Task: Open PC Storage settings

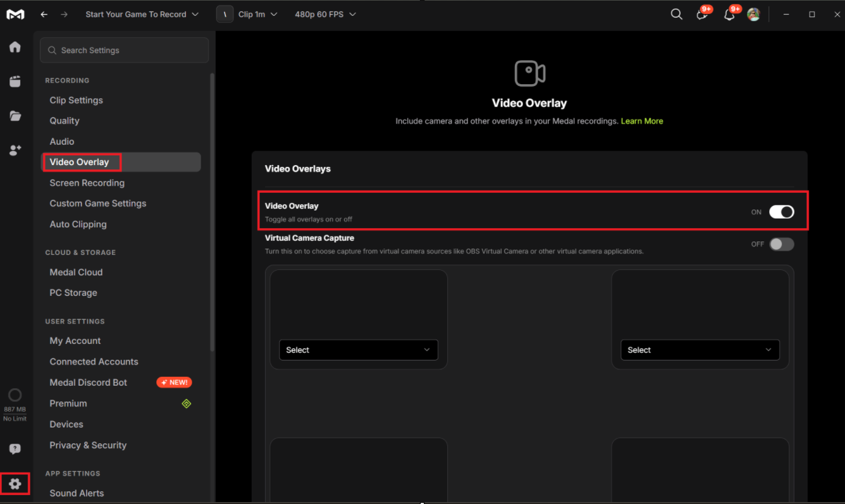Action: coord(121,293)
